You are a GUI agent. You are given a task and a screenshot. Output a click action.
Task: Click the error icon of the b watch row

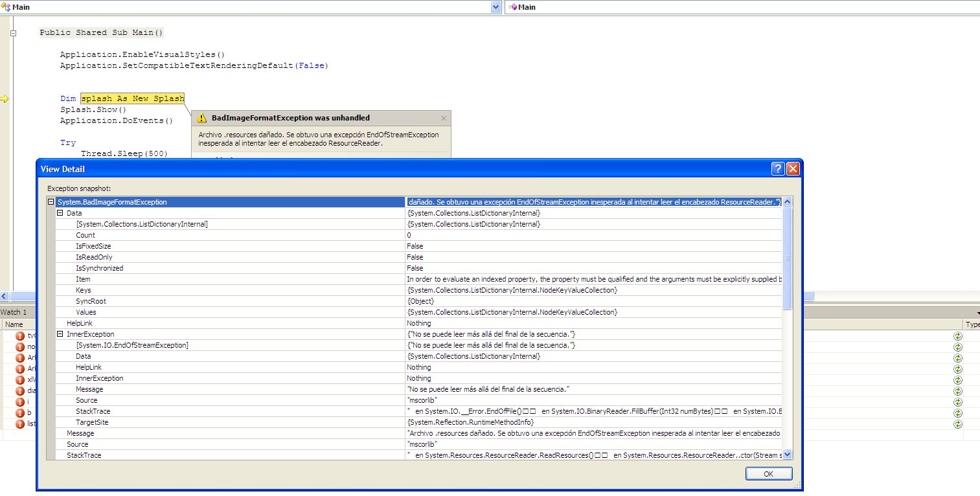click(20, 413)
